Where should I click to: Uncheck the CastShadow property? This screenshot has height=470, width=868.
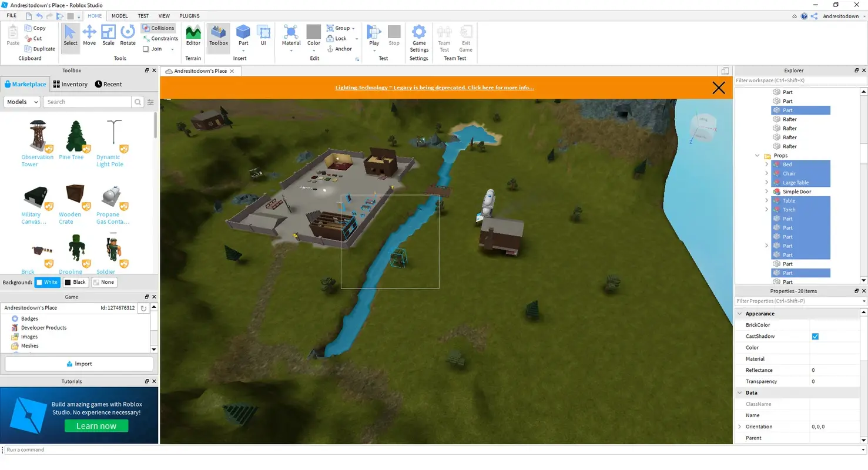click(815, 336)
